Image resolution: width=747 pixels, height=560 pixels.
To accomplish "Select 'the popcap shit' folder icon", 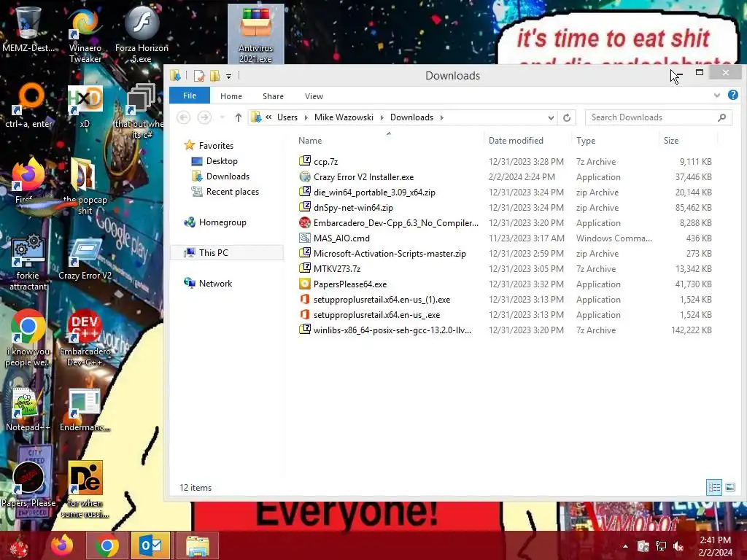I will point(85,187).
